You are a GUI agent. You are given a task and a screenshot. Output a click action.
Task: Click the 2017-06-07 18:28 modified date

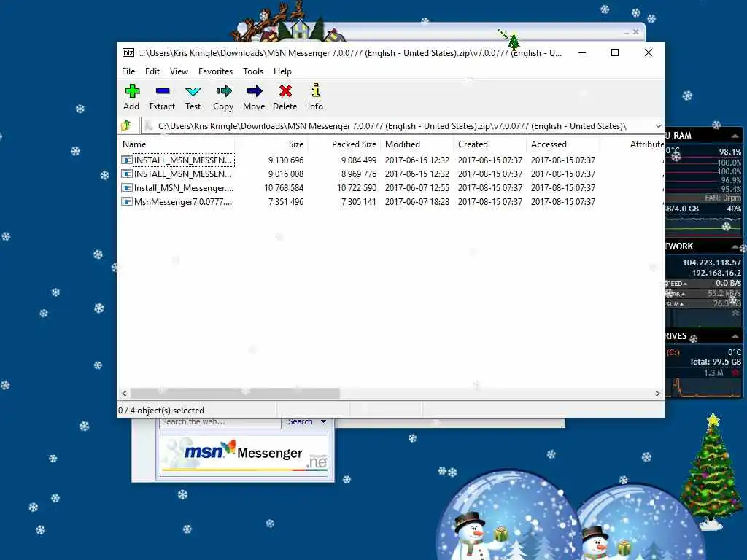(417, 202)
